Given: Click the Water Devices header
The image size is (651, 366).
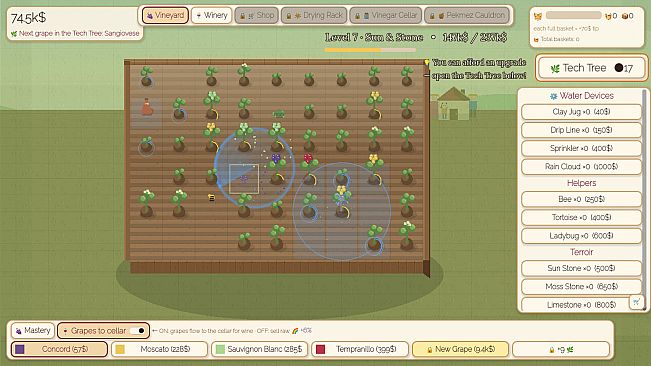Looking at the screenshot, I should pos(581,96).
